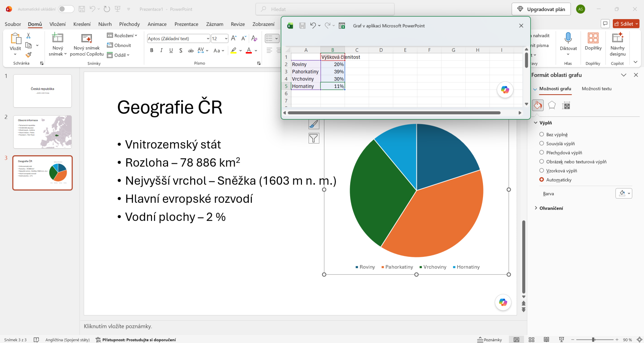Collapse the ribbon chevron
Image resolution: width=644 pixels, height=343 pixels.
(x=635, y=62)
